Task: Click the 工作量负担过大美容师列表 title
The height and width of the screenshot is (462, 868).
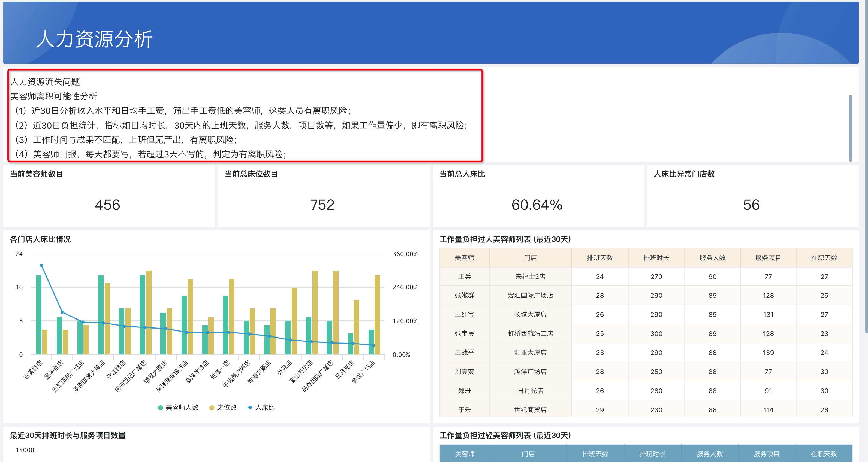Action: (x=505, y=239)
